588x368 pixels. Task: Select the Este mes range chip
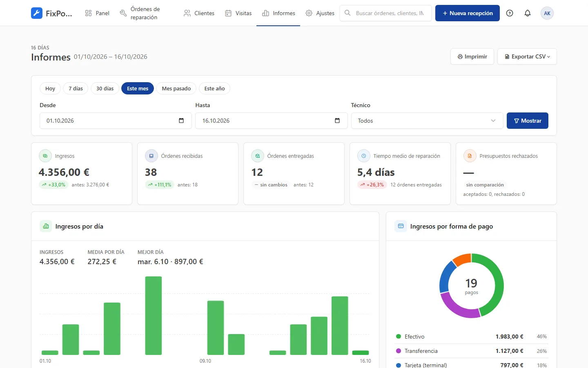[x=138, y=88]
